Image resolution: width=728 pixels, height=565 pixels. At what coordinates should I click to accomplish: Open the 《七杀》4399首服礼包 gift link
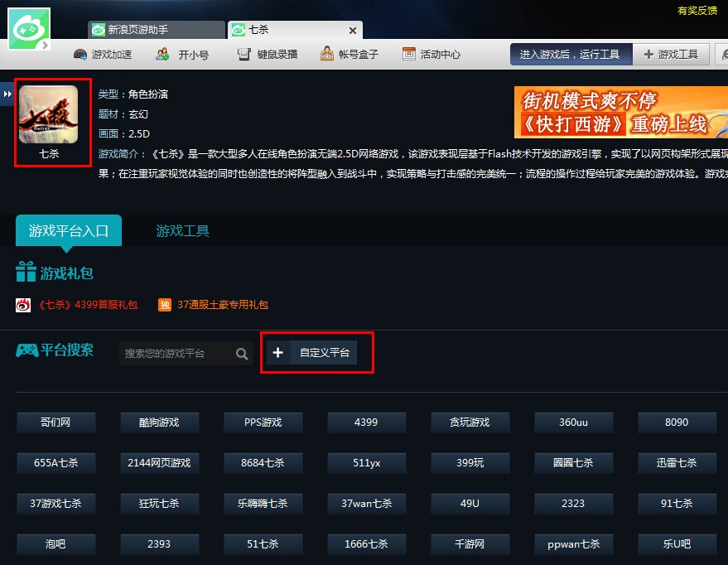tap(87, 304)
